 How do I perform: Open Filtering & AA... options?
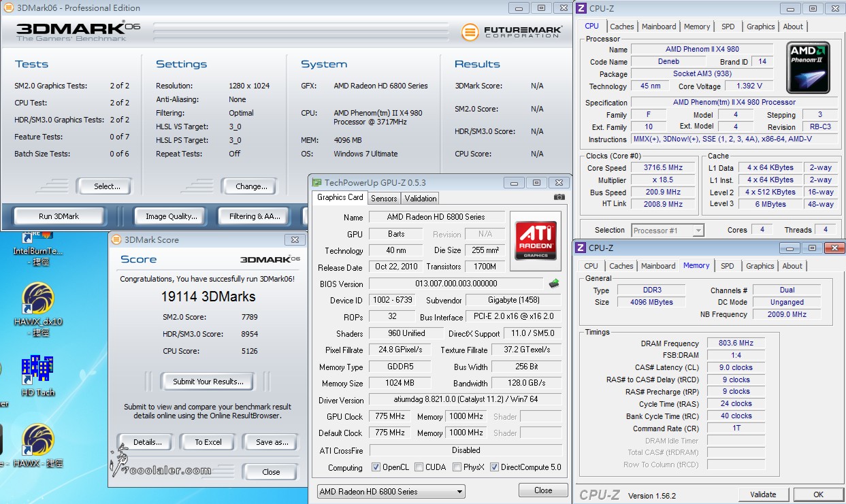pyautogui.click(x=255, y=216)
